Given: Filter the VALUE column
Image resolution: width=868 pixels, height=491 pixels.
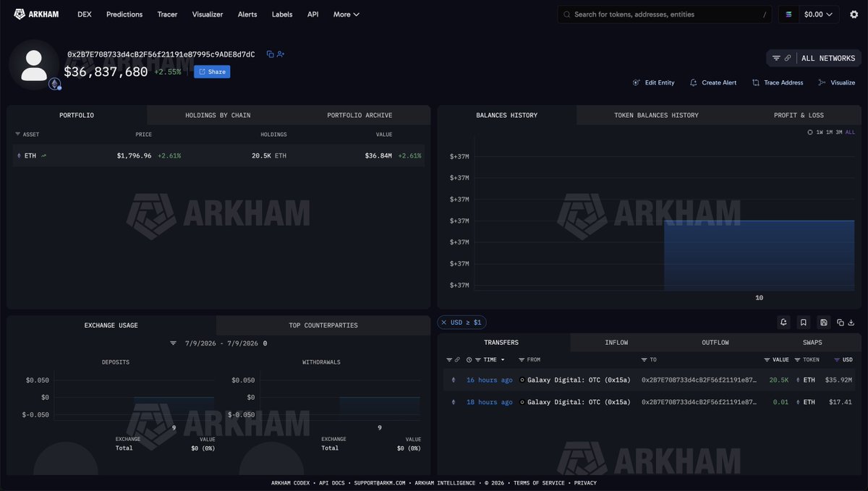Looking at the screenshot, I should click(x=767, y=359).
